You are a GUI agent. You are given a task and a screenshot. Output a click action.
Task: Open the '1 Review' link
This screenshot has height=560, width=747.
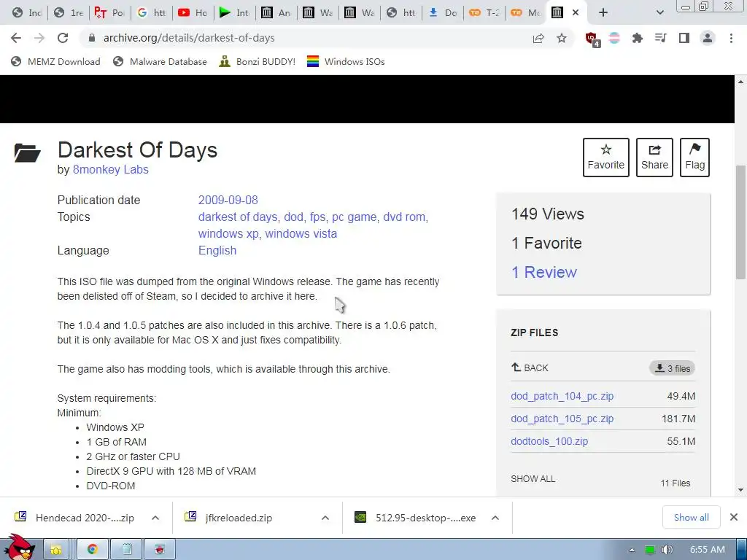[544, 273]
